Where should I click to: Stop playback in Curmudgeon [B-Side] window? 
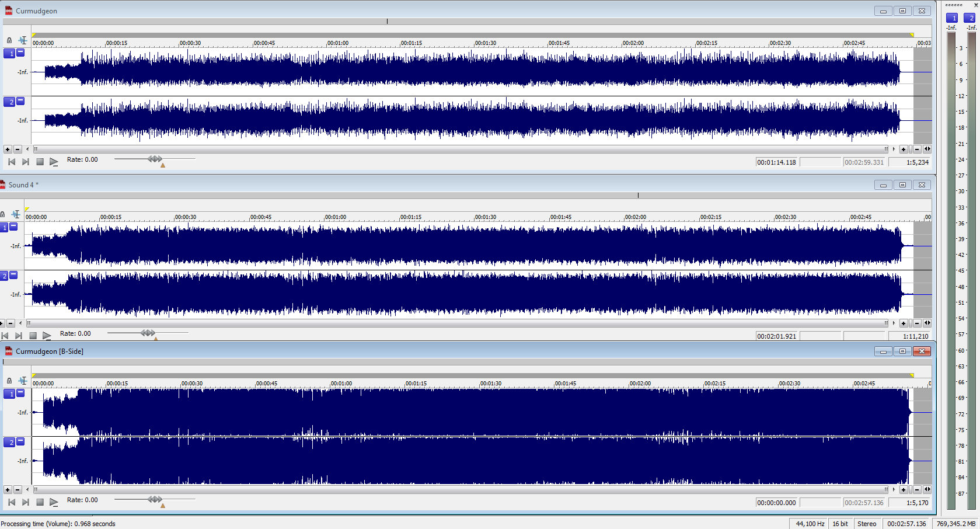pos(40,502)
